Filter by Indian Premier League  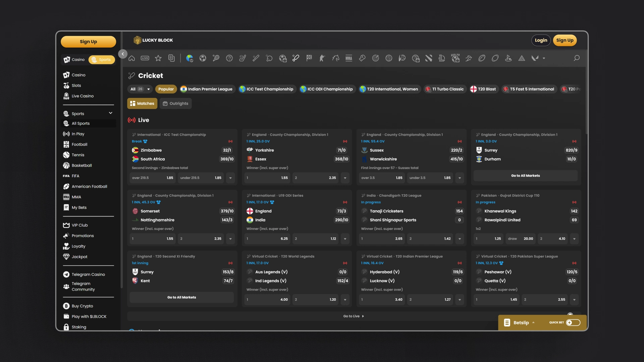point(206,89)
